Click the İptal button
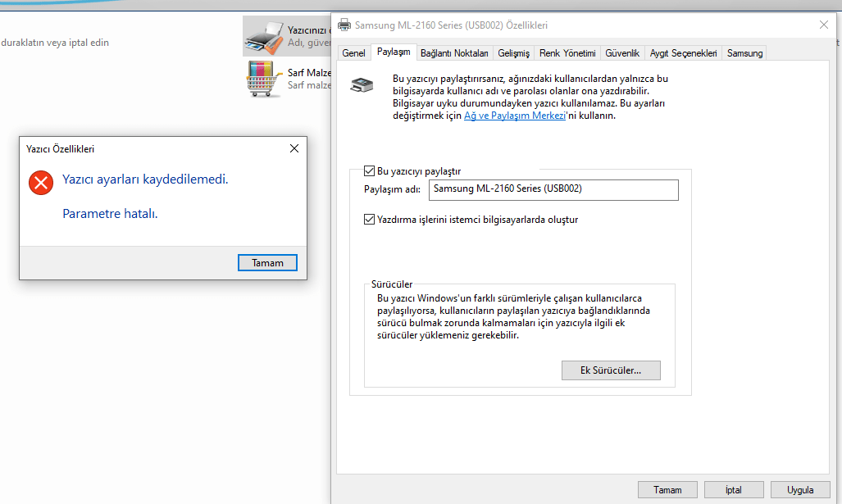Viewport: 842px width, 504px height. [734, 490]
